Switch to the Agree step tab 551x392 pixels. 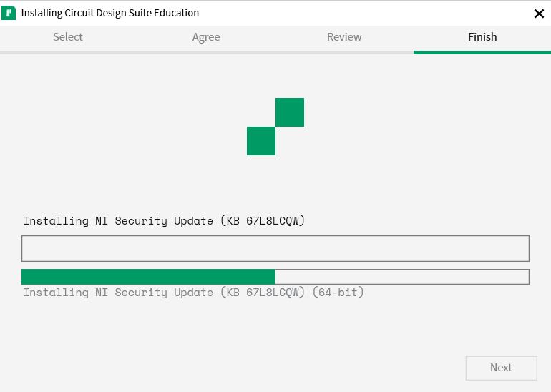click(x=206, y=37)
